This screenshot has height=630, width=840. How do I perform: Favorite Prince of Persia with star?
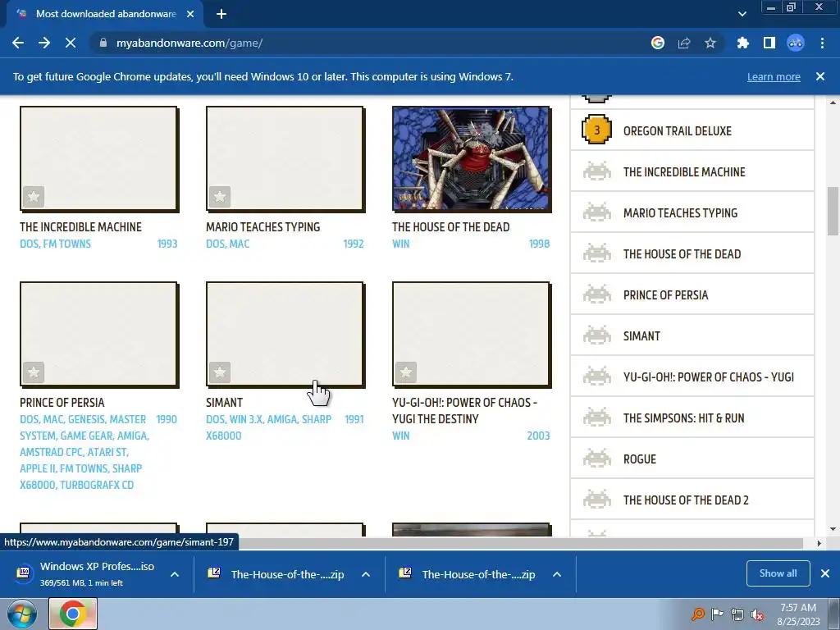pos(33,372)
